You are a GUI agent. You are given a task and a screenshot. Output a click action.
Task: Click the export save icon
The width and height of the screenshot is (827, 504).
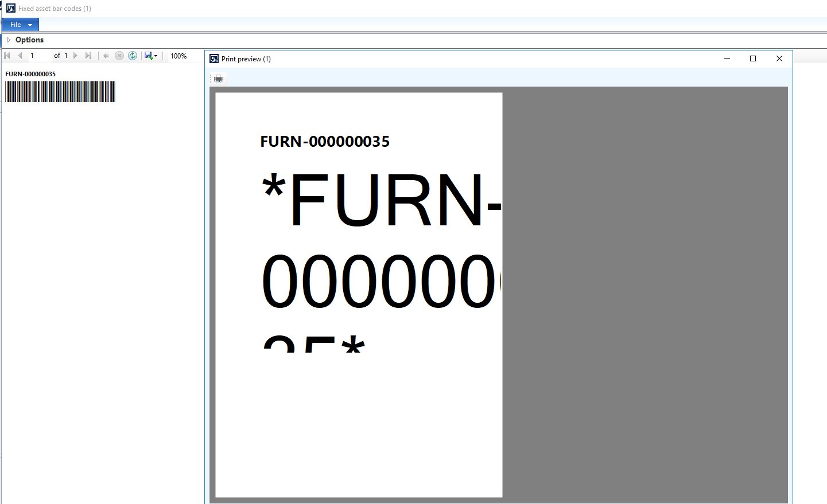(x=149, y=56)
